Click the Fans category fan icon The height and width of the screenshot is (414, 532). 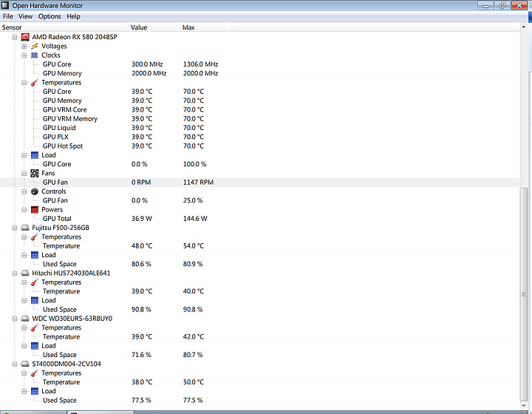34,173
